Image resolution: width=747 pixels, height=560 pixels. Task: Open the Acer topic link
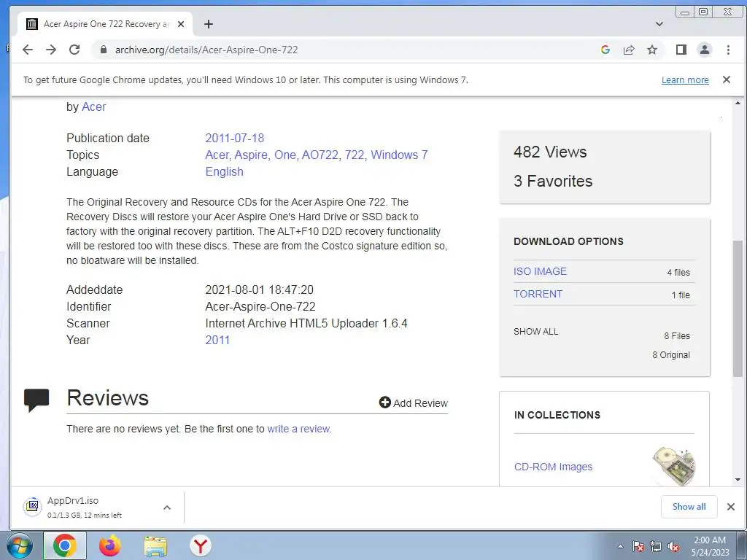(217, 155)
